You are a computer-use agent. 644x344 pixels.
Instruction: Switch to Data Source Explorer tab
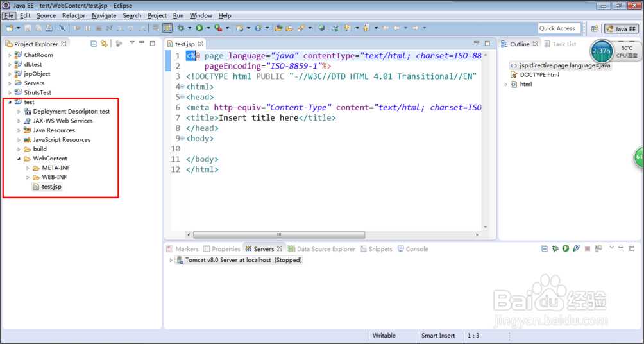321,249
